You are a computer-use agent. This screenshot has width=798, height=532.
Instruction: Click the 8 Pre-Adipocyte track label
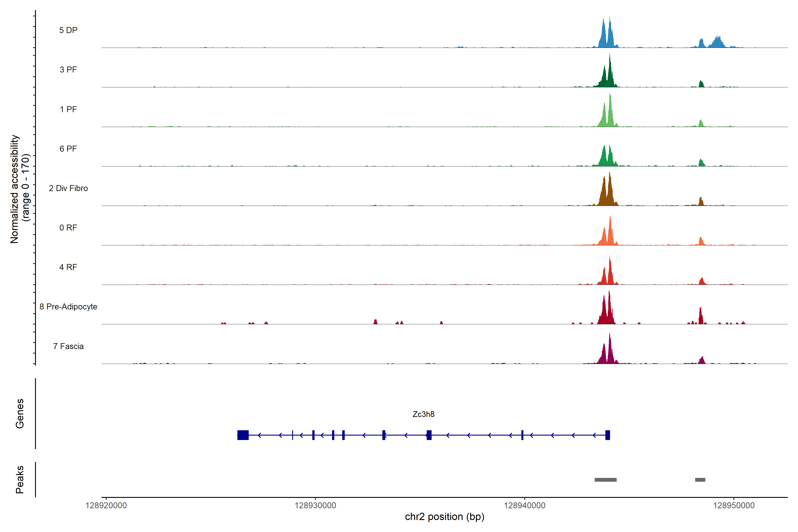[x=68, y=306]
